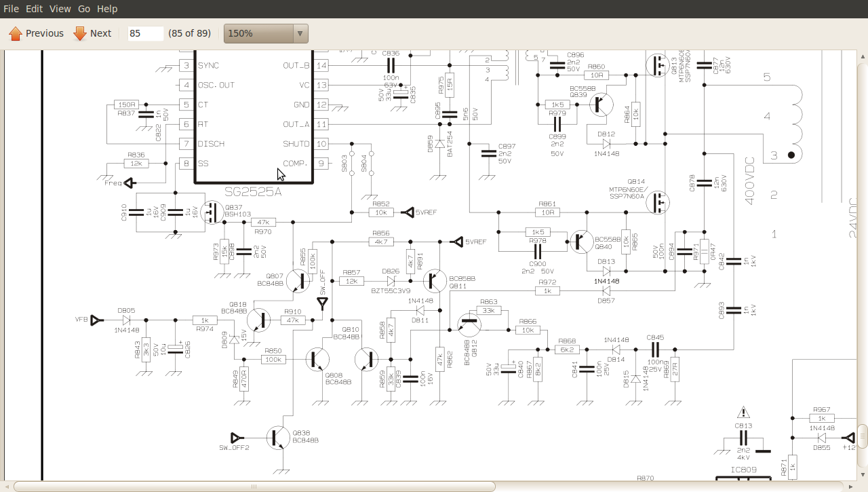Click the COMP. pin label
The height and width of the screenshot is (492, 868).
296,164
